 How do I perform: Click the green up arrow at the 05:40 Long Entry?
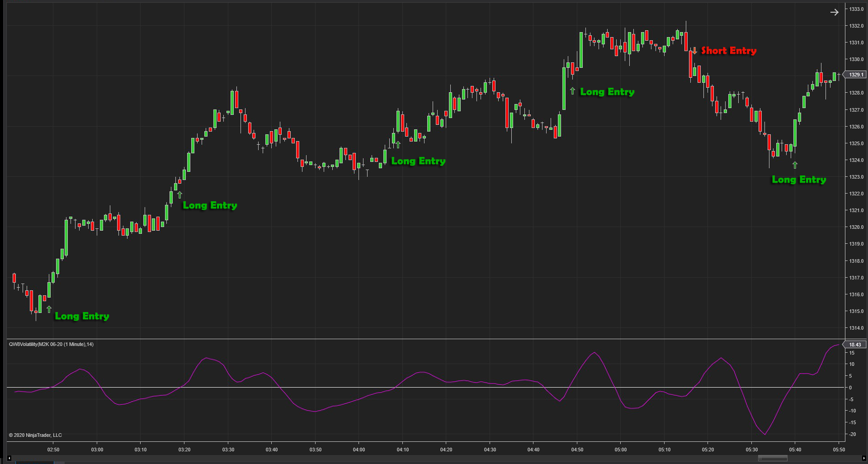tap(795, 165)
